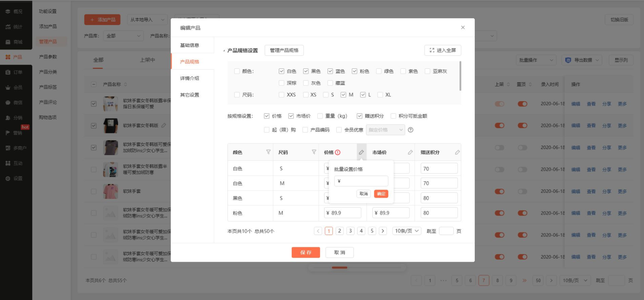Open the 指定价格 dropdown
The width and height of the screenshot is (644, 300).
click(x=385, y=130)
